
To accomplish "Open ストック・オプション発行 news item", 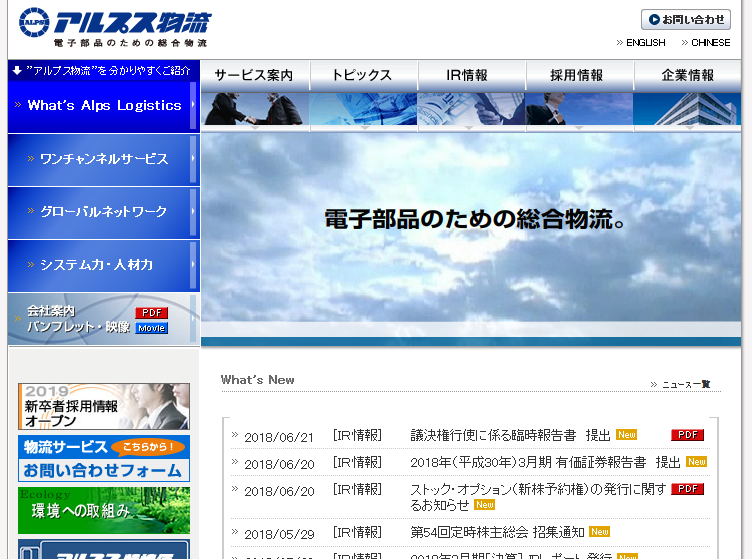I will pos(538,497).
